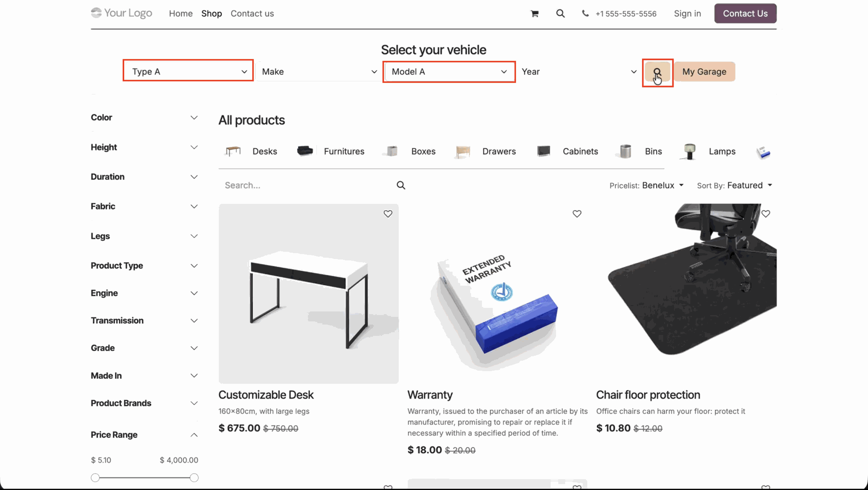The image size is (868, 490).
Task: Go to the Home menu item
Action: (x=181, y=14)
